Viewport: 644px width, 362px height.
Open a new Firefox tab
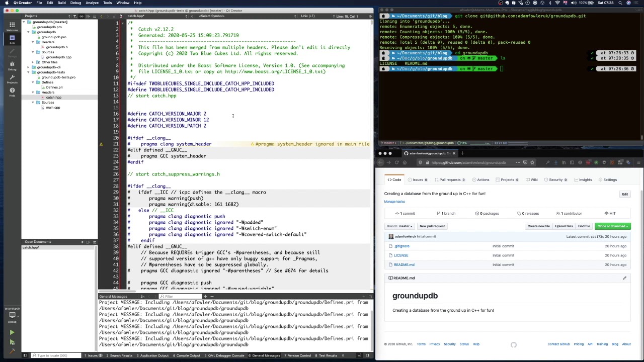point(462,153)
